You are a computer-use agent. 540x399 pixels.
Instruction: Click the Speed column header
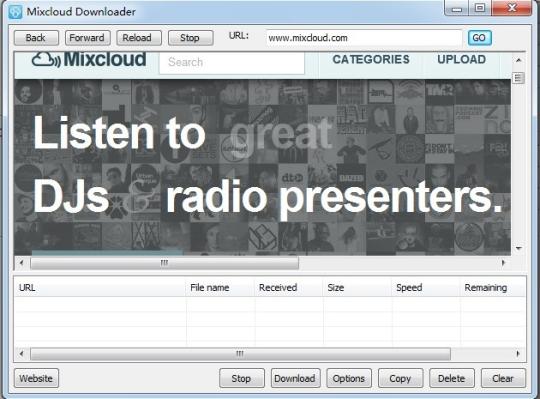(x=426, y=287)
